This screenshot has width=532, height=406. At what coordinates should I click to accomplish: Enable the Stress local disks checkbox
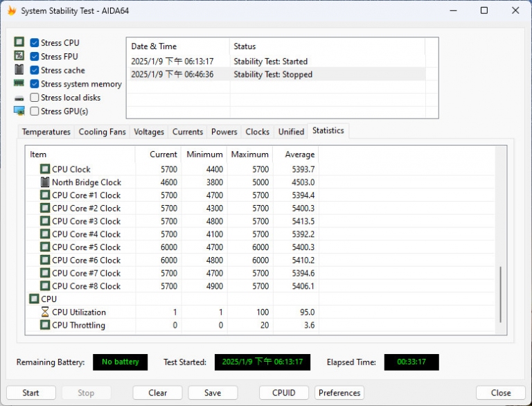(34, 98)
